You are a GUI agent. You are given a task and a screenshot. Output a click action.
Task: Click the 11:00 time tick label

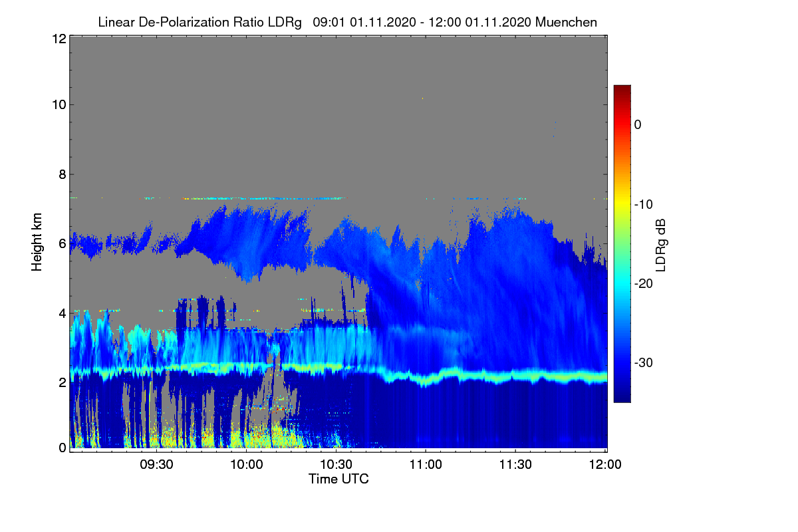[x=426, y=464]
